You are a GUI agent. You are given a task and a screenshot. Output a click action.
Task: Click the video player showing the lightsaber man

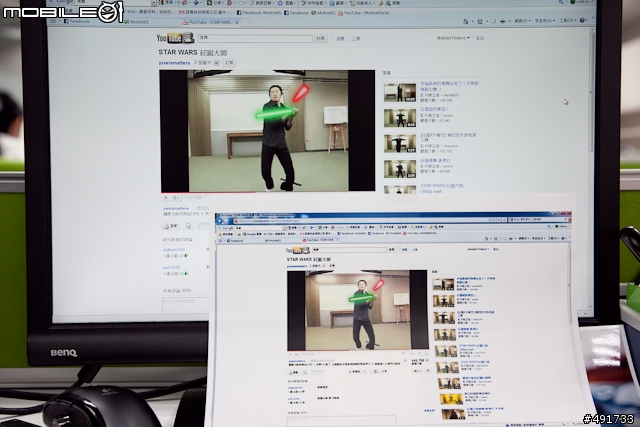(x=268, y=131)
